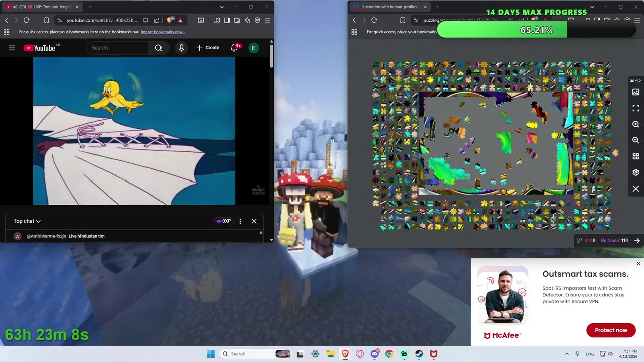The height and width of the screenshot is (362, 644).
Task: Toggle sidebar panel in YouTube window
Action: [227, 20]
